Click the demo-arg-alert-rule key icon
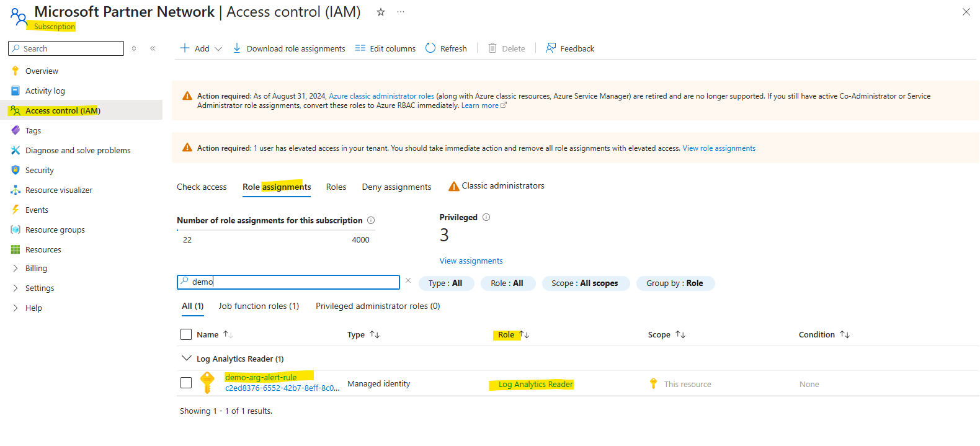This screenshot has width=980, height=446. [x=208, y=383]
